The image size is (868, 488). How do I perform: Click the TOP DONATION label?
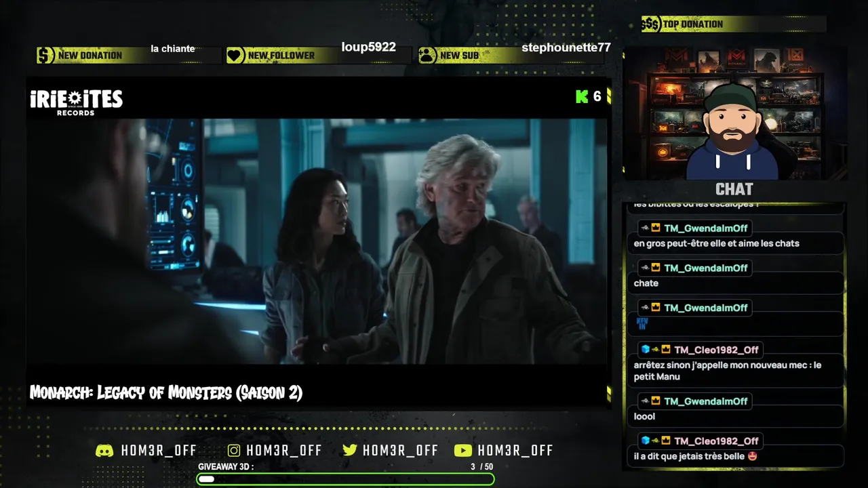693,24
